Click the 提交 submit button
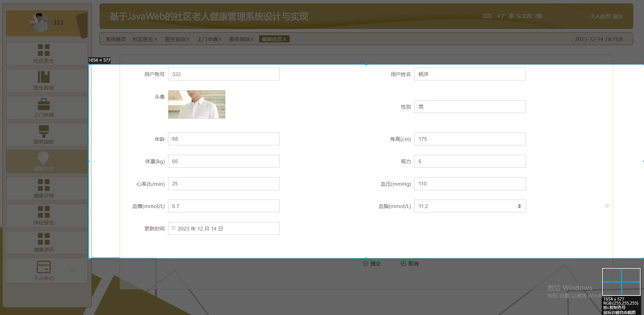 coord(372,264)
